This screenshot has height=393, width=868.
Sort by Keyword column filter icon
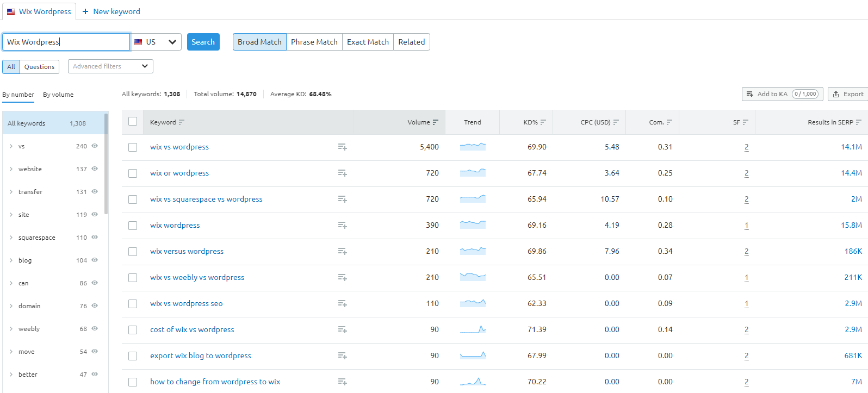(x=182, y=122)
